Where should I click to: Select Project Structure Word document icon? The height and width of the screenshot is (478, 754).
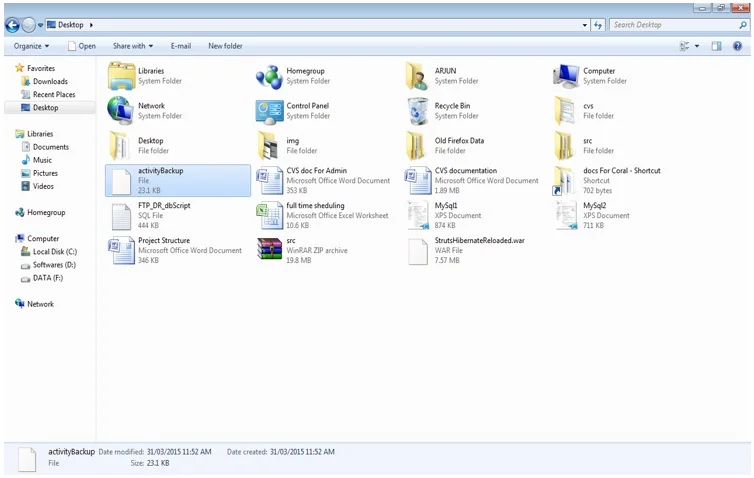pyautogui.click(x=121, y=251)
